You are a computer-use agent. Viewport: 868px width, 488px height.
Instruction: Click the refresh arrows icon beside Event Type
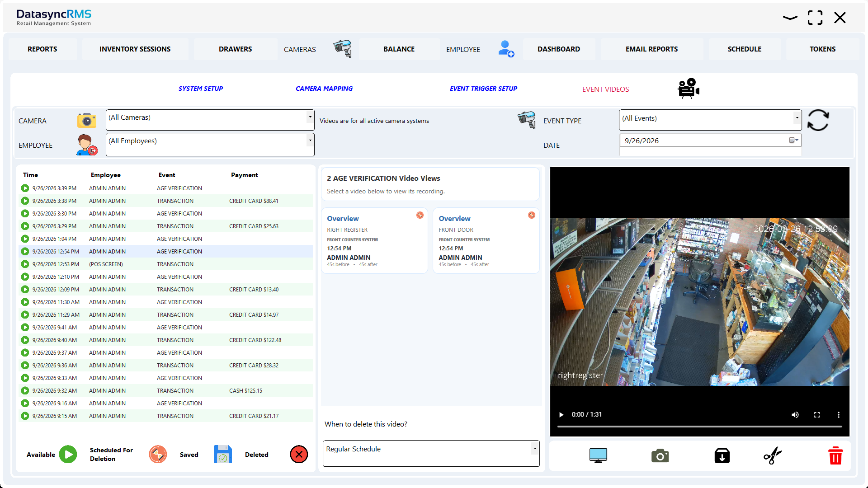pos(818,120)
